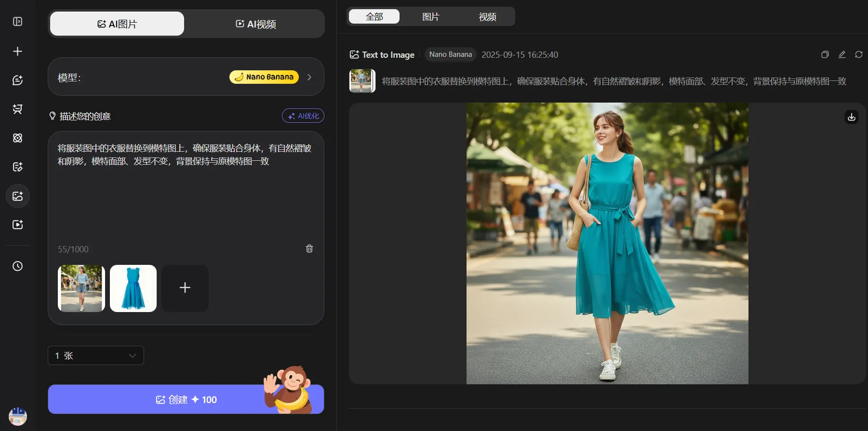The height and width of the screenshot is (431, 868).
Task: Delete prompt text with trash icon
Action: click(309, 248)
